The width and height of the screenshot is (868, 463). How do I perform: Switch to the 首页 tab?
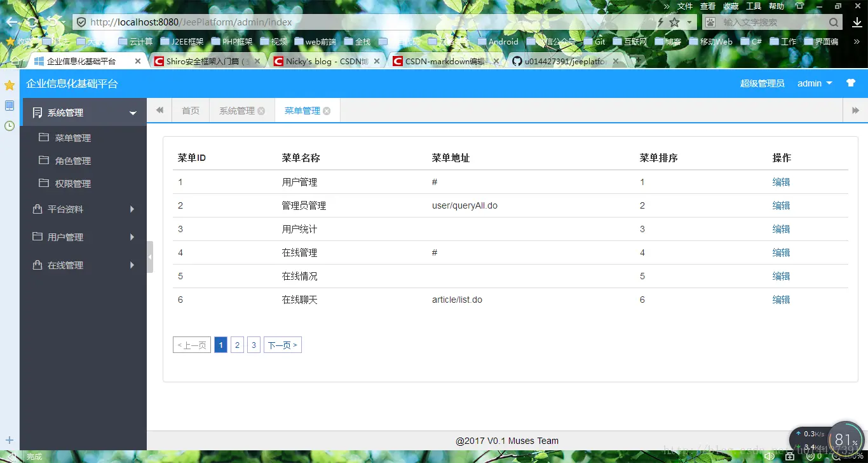pyautogui.click(x=190, y=110)
